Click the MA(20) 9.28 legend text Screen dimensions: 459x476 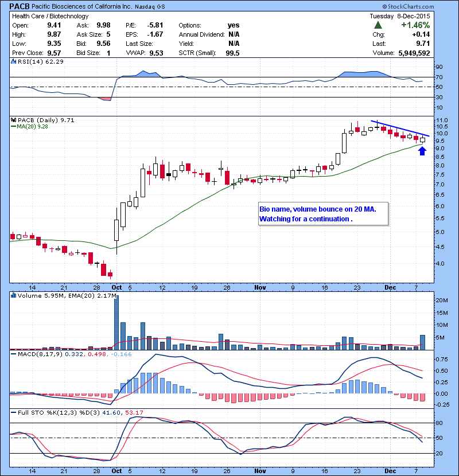click(x=32, y=127)
